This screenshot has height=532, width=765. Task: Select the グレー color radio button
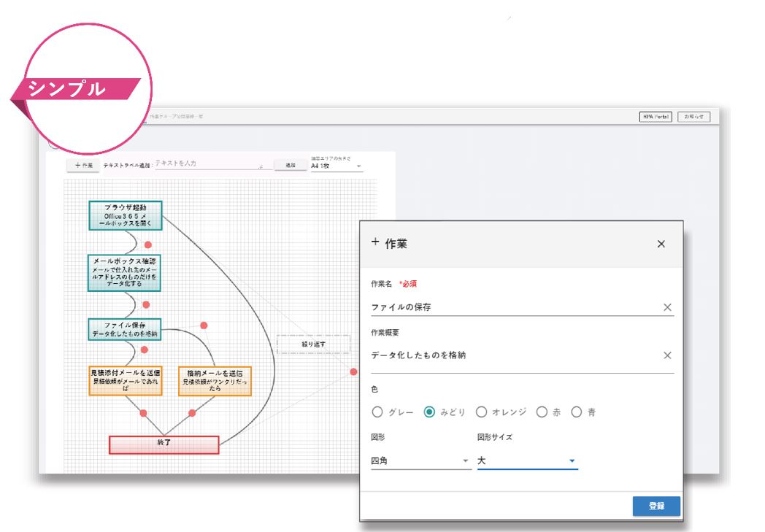377,412
